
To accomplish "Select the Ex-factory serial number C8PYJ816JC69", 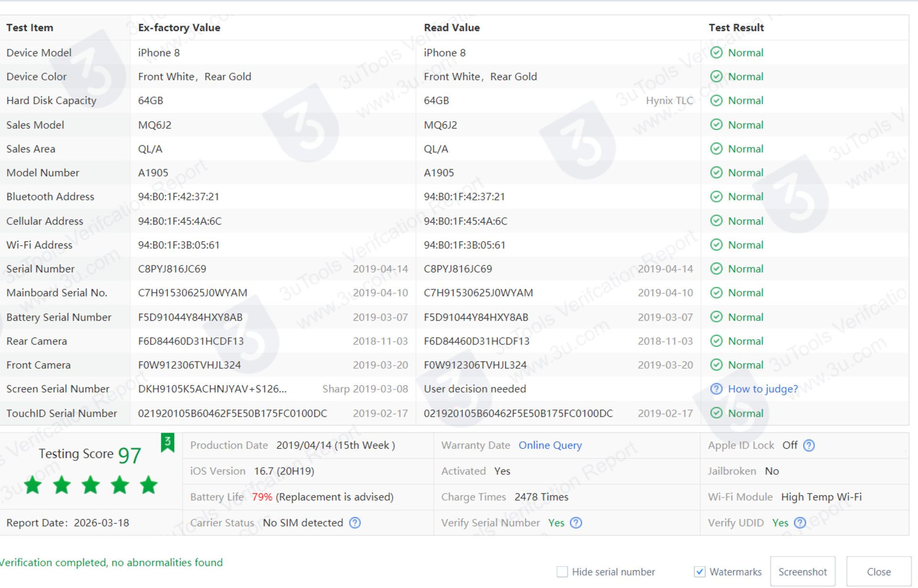I will click(172, 269).
